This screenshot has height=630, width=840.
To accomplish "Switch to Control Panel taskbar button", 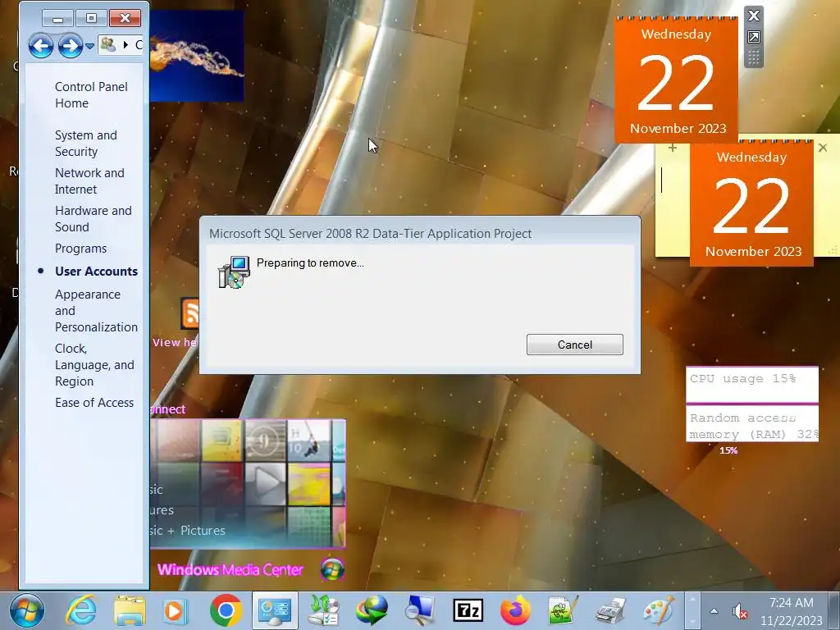I will tap(275, 610).
